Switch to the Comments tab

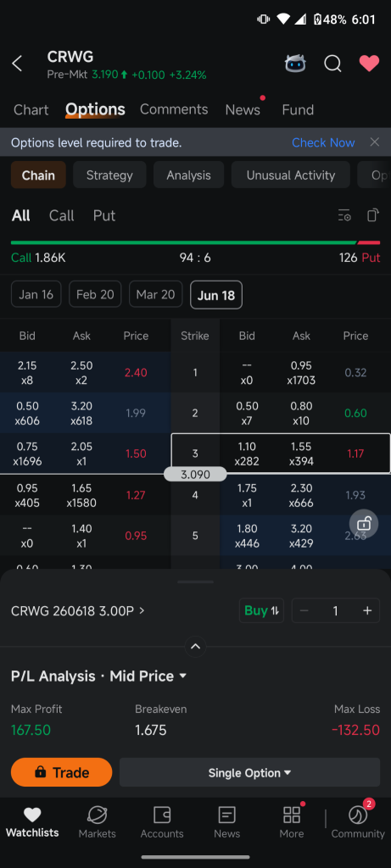tap(174, 109)
